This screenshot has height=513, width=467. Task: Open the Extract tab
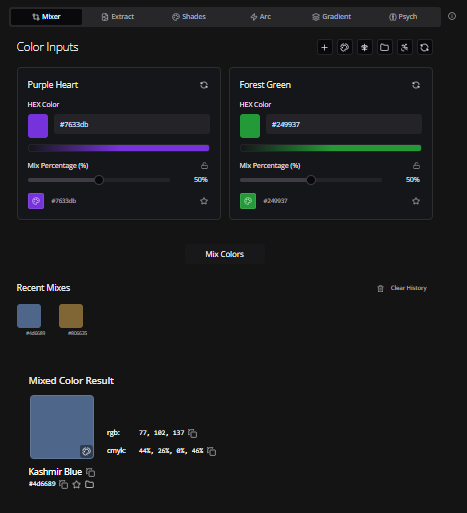(118, 17)
